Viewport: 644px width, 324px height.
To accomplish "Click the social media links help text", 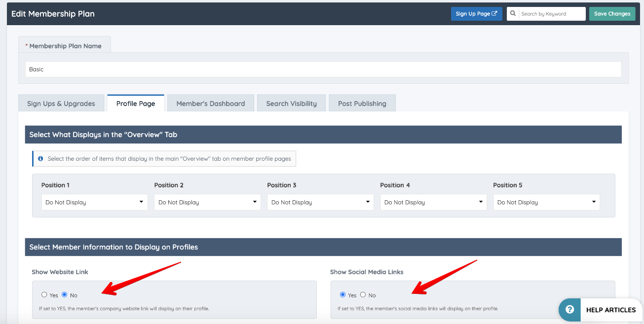I will pyautogui.click(x=418, y=309).
